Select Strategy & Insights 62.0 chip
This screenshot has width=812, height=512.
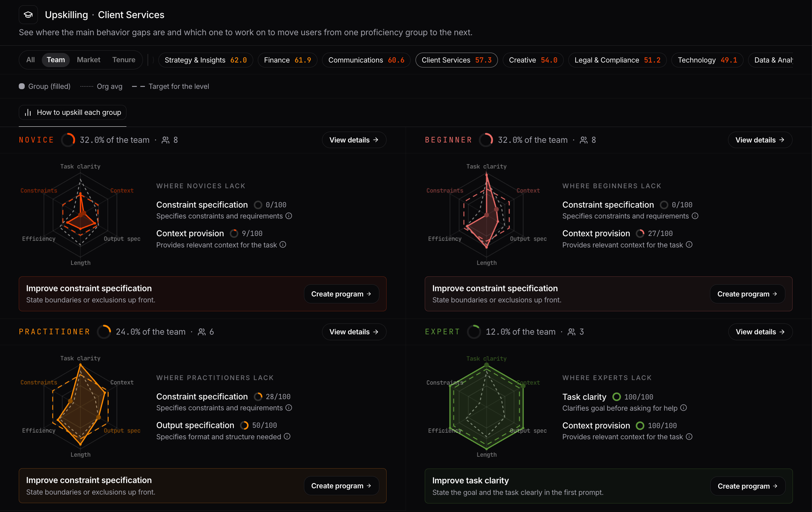(x=206, y=60)
